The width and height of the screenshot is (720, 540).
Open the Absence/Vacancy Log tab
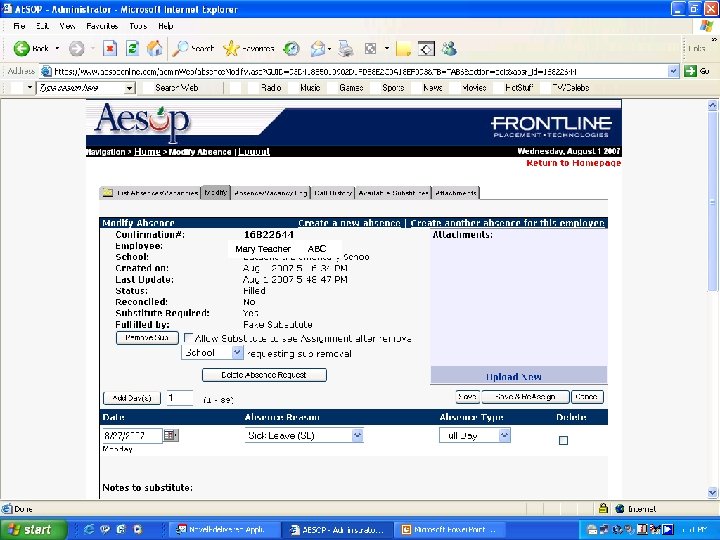(270, 193)
